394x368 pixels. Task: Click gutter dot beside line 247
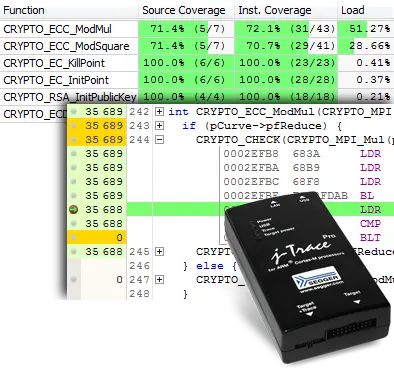[x=74, y=280]
